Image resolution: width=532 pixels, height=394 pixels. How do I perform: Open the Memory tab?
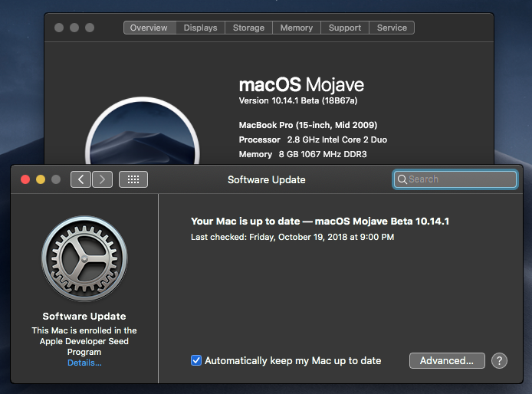point(297,28)
